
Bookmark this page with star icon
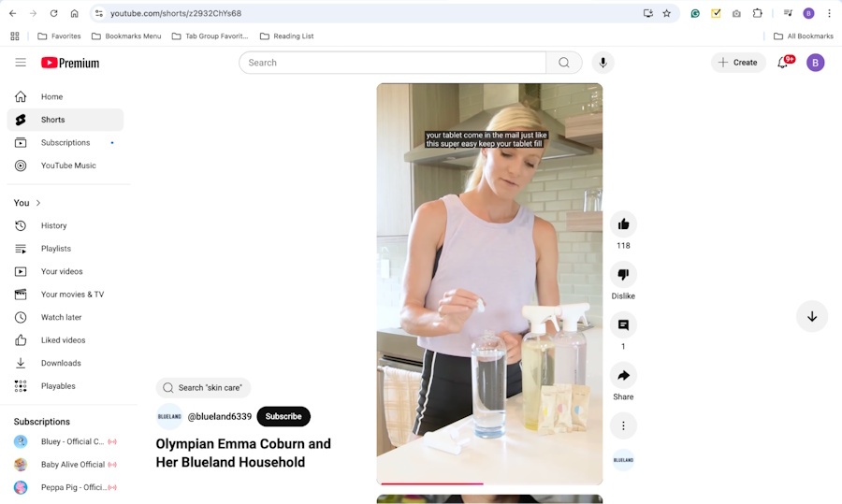coord(667,14)
